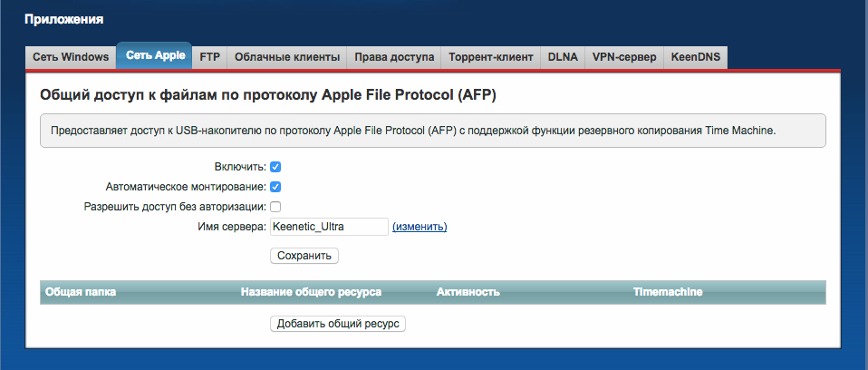Switch to the DLNA tab
The height and width of the screenshot is (370, 868).
[563, 57]
